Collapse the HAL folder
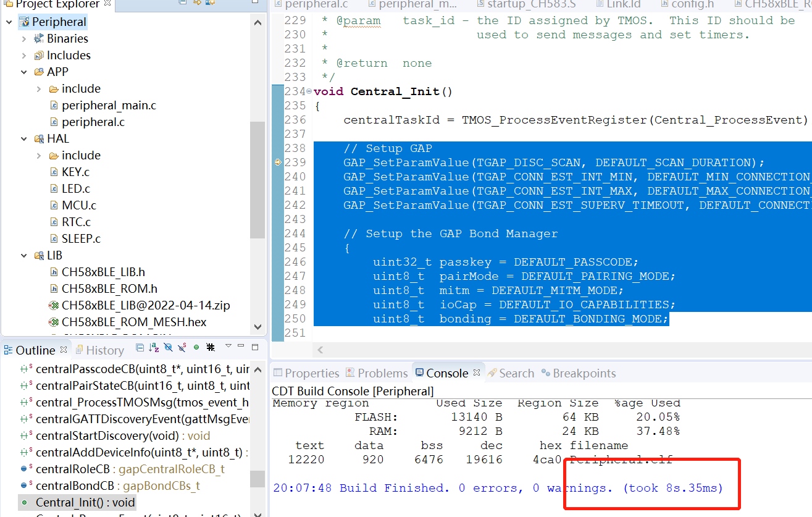This screenshot has height=517, width=812. (x=24, y=139)
